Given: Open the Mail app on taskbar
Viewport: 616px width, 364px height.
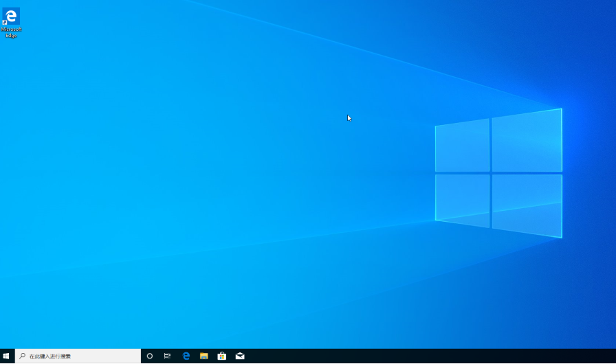Looking at the screenshot, I should click(x=240, y=356).
